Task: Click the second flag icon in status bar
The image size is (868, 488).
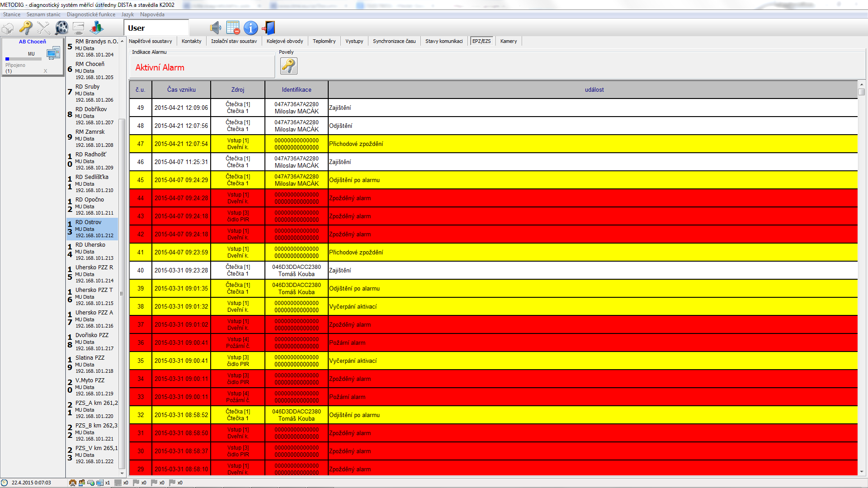Action: [154, 483]
